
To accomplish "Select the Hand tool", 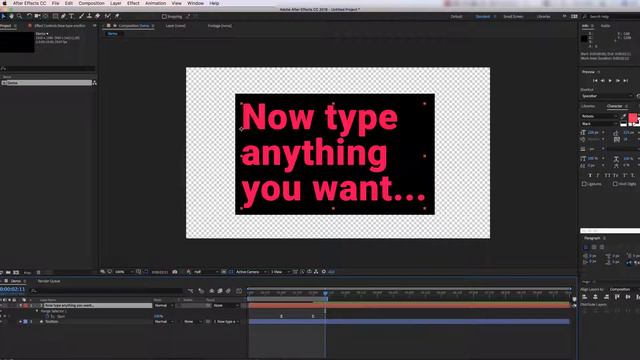I will point(11,16).
